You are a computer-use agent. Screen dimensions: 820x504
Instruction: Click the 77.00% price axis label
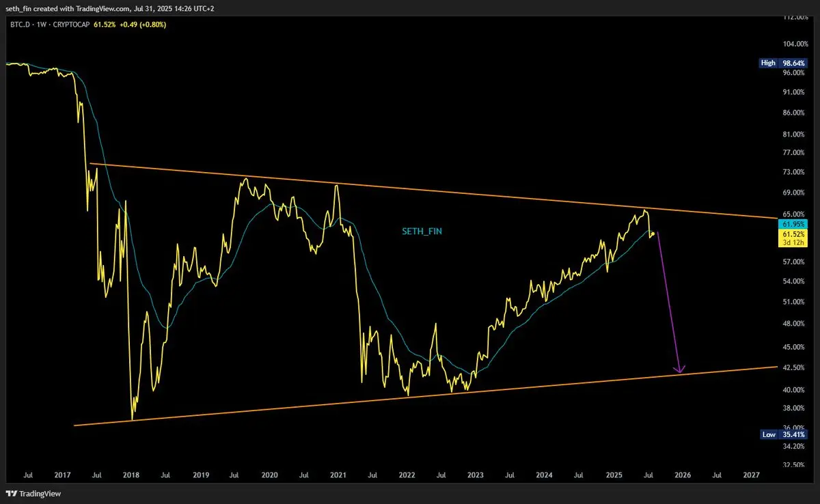795,152
